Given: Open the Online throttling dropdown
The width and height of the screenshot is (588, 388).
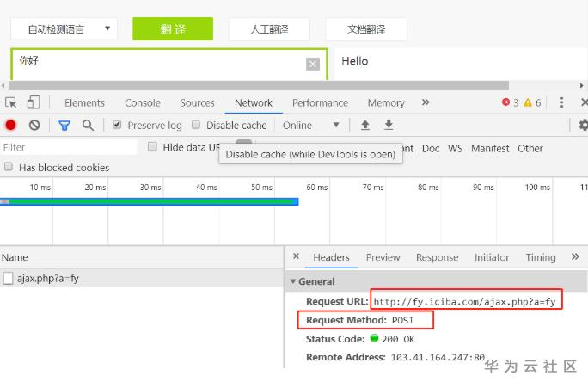Looking at the screenshot, I should coord(311,126).
